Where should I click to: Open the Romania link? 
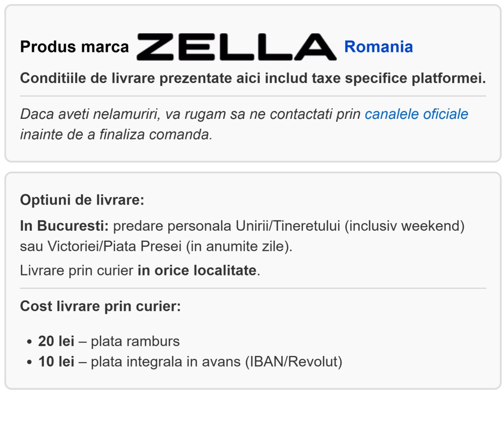379,47
